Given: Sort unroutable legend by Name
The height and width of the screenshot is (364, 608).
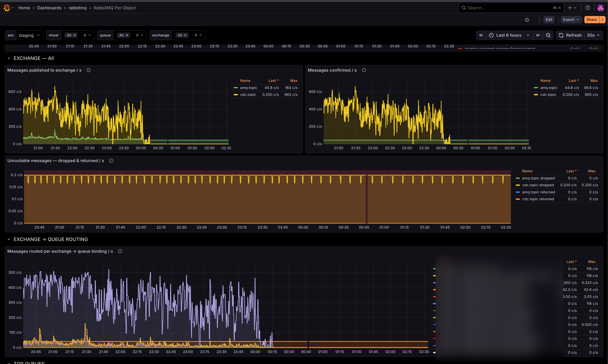Looking at the screenshot, I should (527, 171).
